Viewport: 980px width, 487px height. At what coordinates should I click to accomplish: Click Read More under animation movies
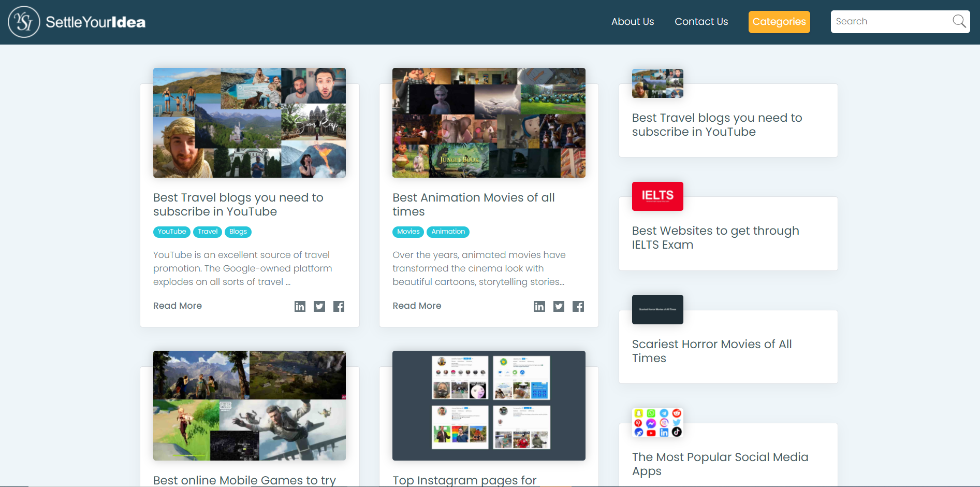(x=417, y=306)
